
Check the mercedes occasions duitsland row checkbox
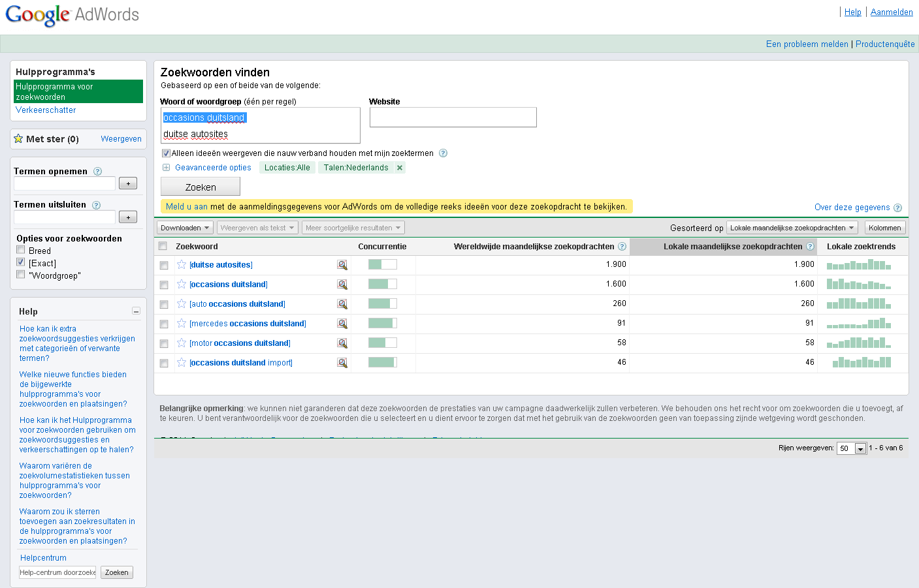pos(164,324)
